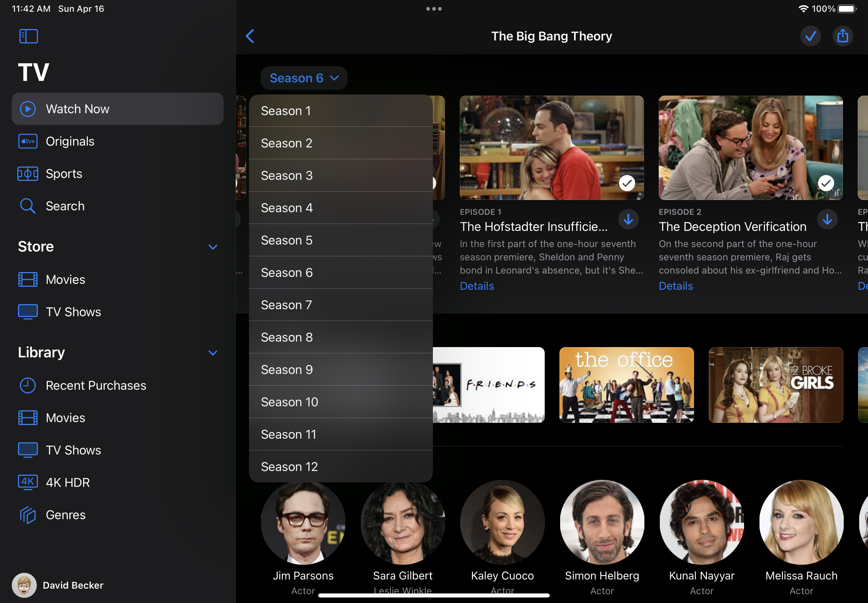
Task: Choose Season 7 from the list
Action: pos(341,305)
